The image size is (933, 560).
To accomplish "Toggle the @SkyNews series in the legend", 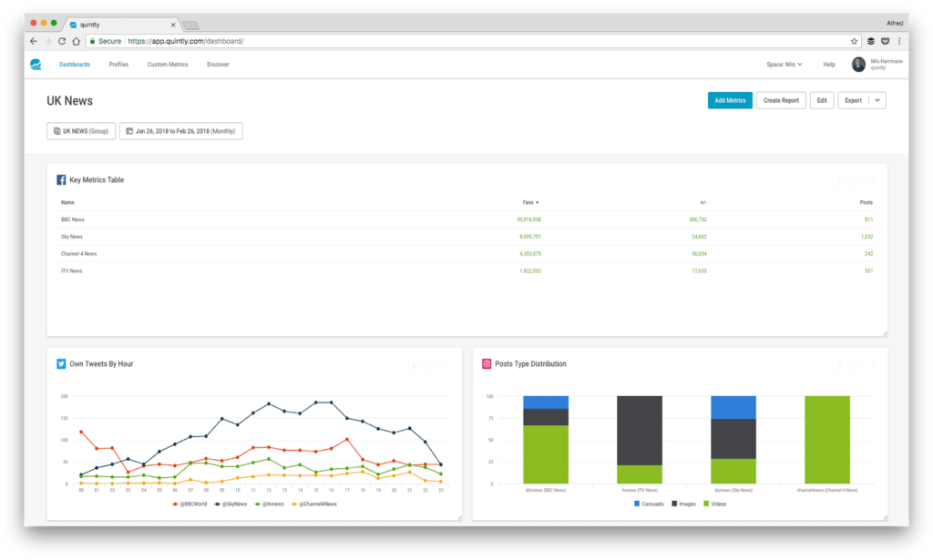I will click(231, 504).
